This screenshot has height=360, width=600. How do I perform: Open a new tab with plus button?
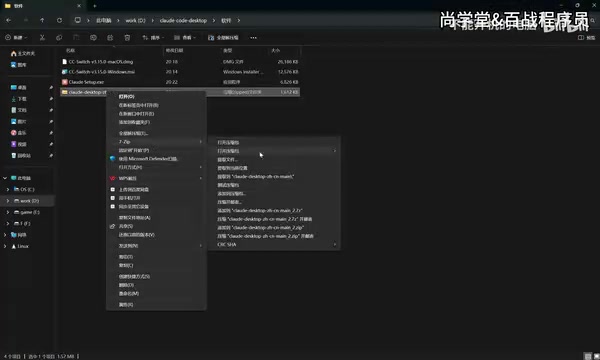95,6
